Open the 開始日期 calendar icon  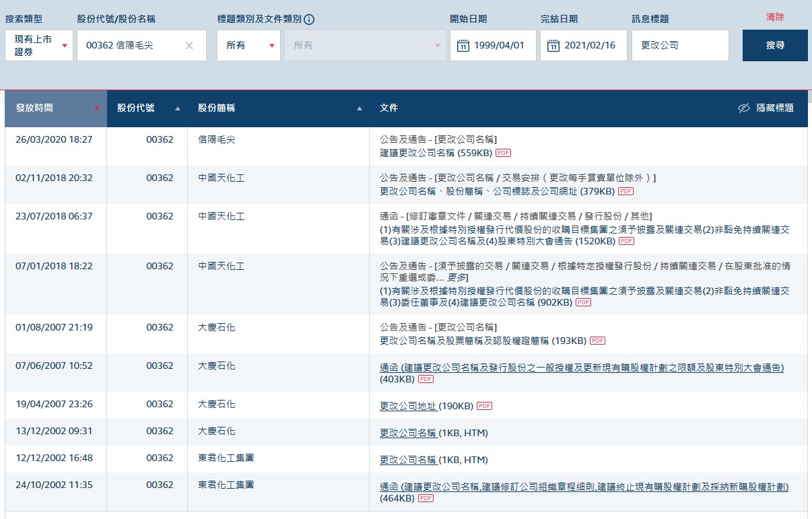click(463, 46)
